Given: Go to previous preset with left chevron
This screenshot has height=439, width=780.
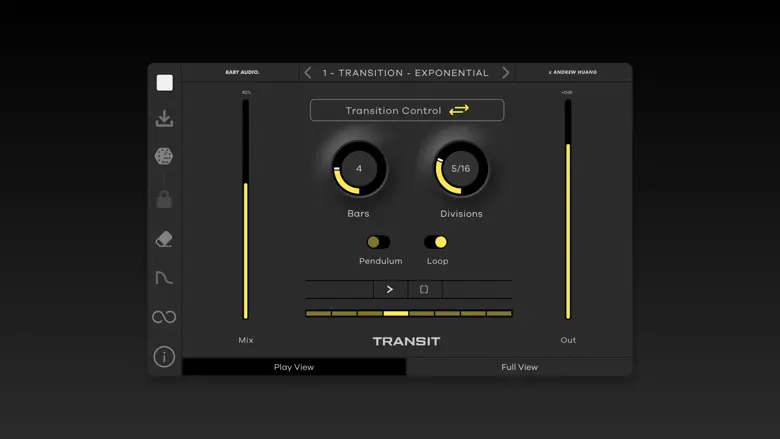Looking at the screenshot, I should tap(307, 73).
